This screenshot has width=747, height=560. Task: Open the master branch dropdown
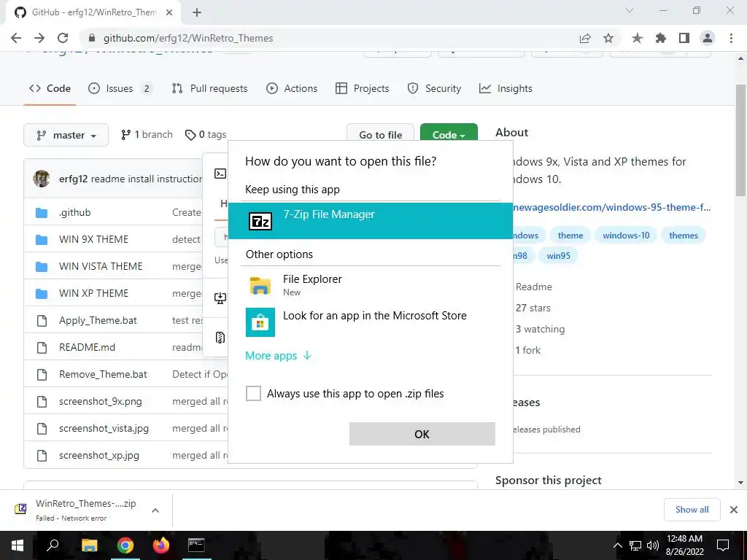pyautogui.click(x=66, y=135)
